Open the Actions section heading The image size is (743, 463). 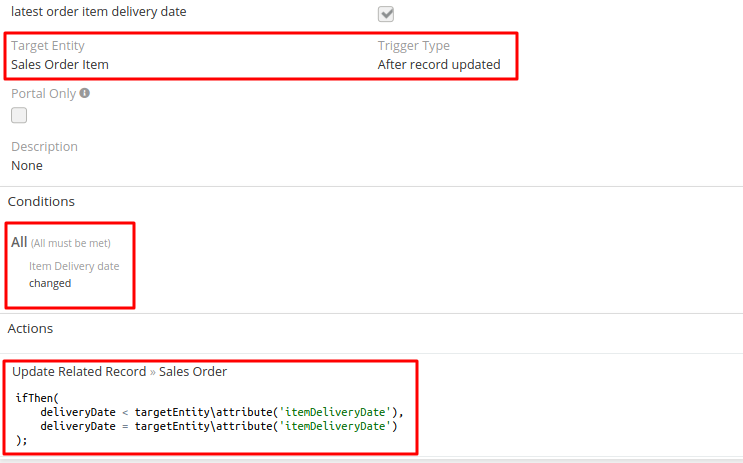(x=30, y=328)
